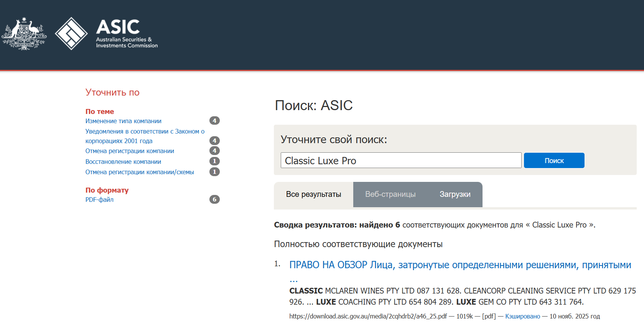Viewport: 644px width, 325px height.
Task: Click the ASIC diamond logo
Action: tap(71, 34)
